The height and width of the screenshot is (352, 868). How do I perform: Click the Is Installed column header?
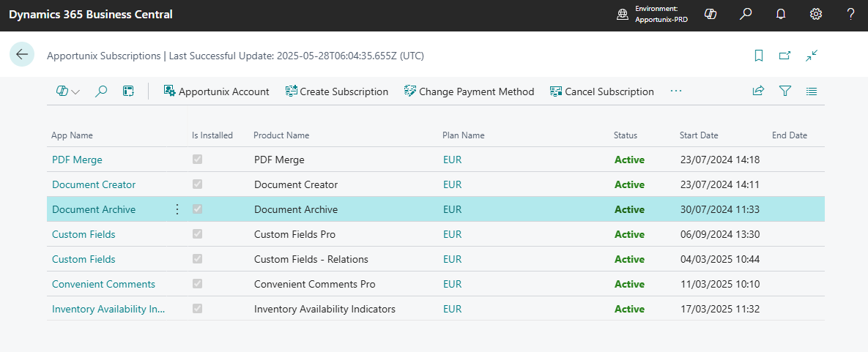(212, 135)
